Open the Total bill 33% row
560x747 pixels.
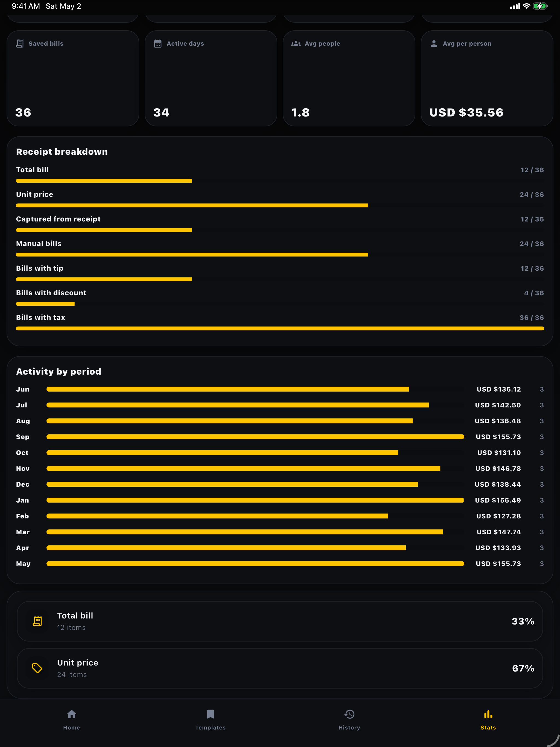[x=280, y=621]
